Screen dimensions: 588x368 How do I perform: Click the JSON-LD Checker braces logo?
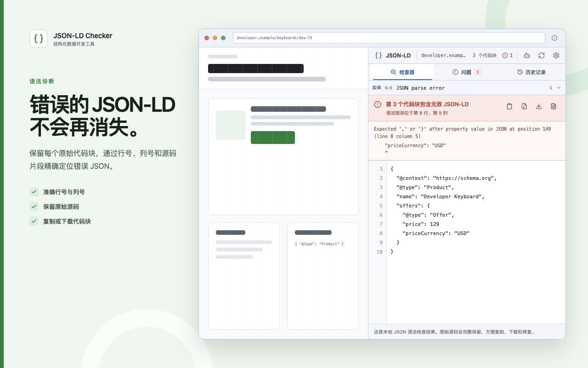coord(39,39)
